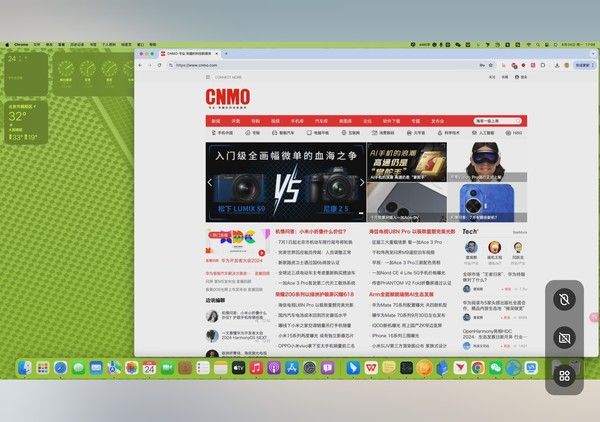Open headline 海信电视U8N Pro 以极致重塑完美光影 in red
The height and width of the screenshot is (422, 600).
pyautogui.click(x=412, y=232)
